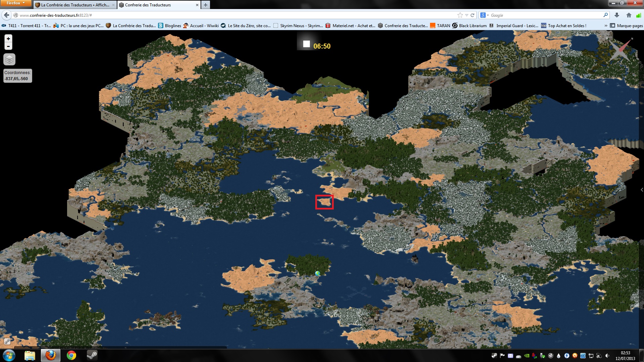Close the La Confrérie des Traducteurs • Affich... tab

113,5
